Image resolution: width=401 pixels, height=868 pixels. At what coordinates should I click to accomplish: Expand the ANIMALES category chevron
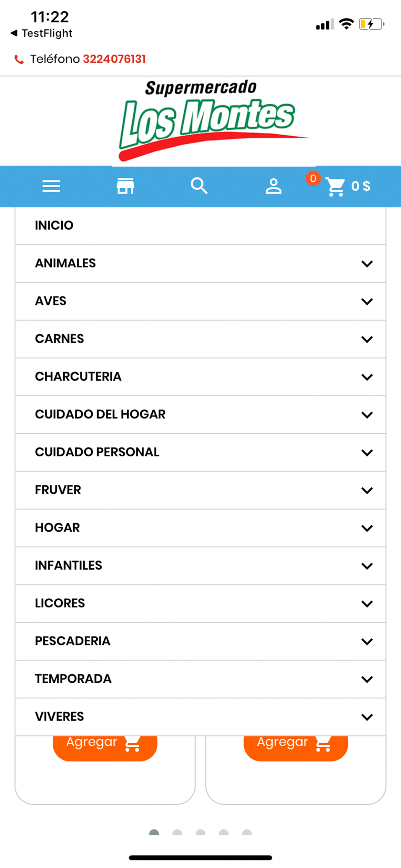(367, 263)
